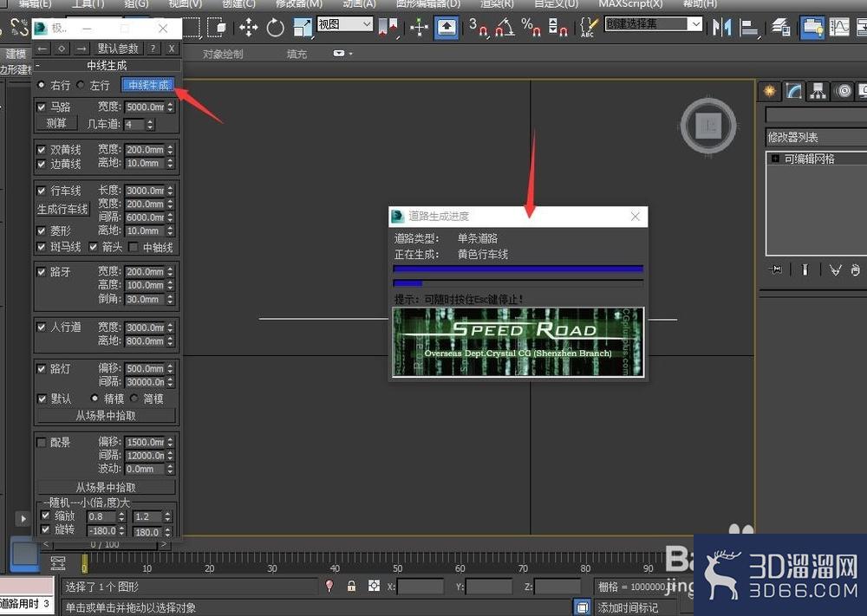The image size is (867, 616).
Task: Toggle the Ribbon display icon
Action: [x=812, y=27]
